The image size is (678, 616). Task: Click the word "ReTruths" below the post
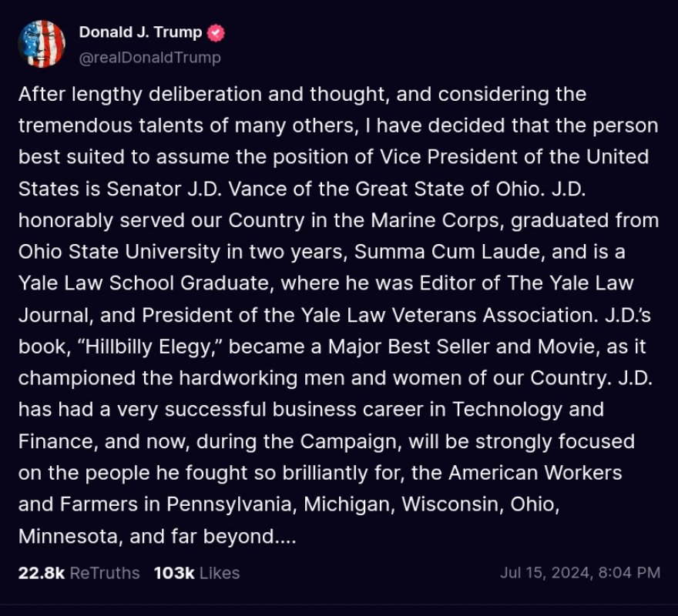[x=105, y=573]
